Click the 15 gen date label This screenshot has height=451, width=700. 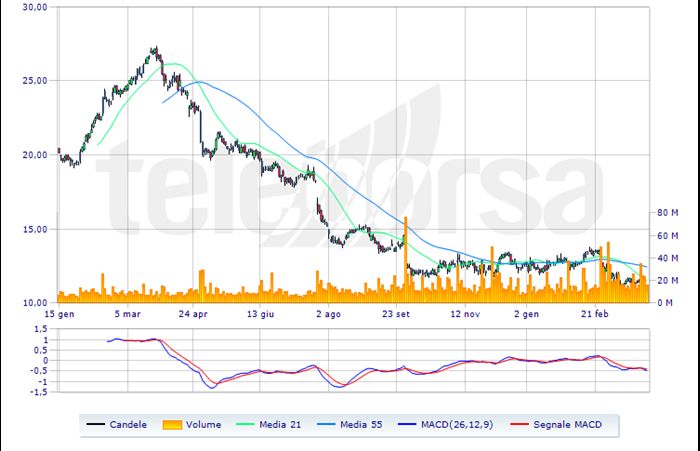coord(58,313)
